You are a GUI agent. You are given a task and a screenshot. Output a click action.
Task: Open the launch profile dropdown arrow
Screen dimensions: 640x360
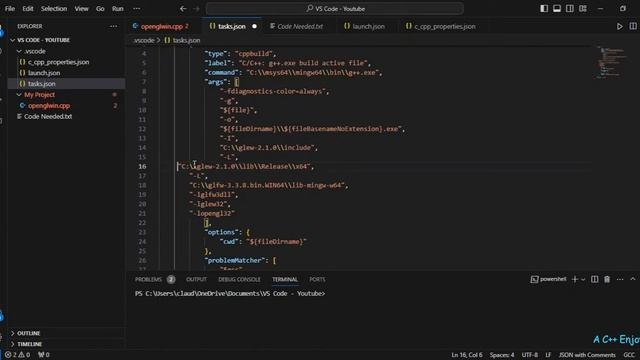tap(583, 279)
